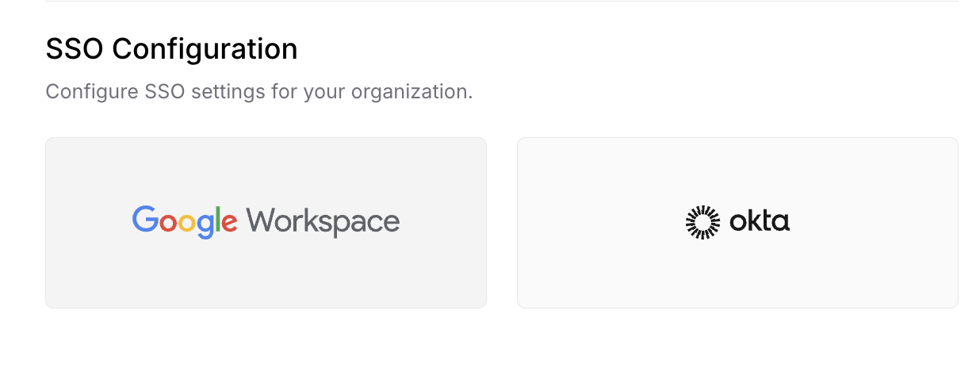Click the gray Workspace word in logo

coord(323,222)
